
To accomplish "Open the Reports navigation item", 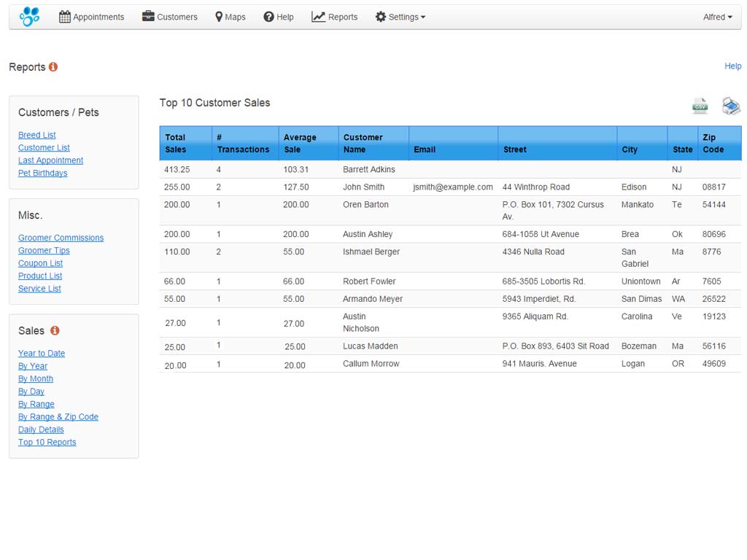I will (x=334, y=17).
